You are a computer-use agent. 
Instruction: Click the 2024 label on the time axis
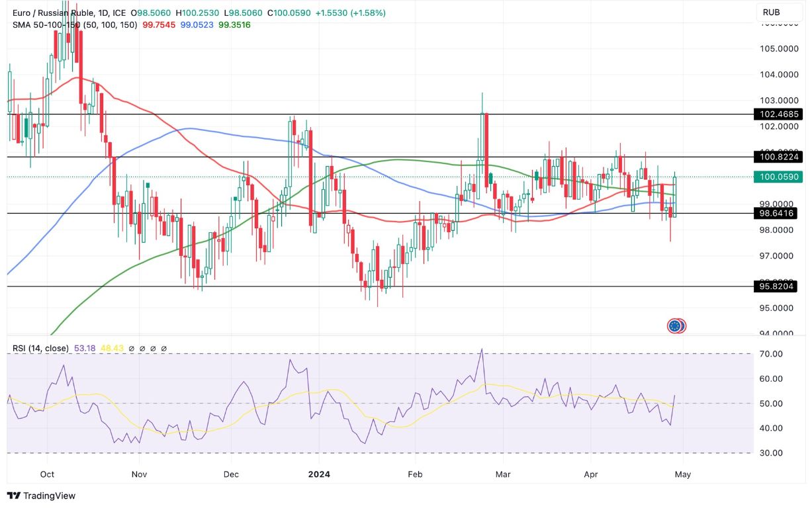coord(319,474)
